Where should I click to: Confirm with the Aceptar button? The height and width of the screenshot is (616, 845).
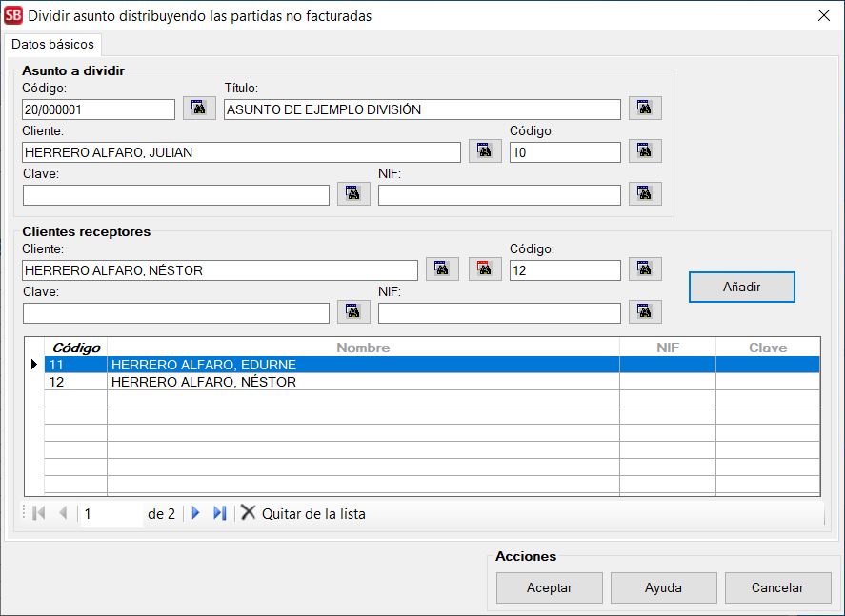(549, 587)
